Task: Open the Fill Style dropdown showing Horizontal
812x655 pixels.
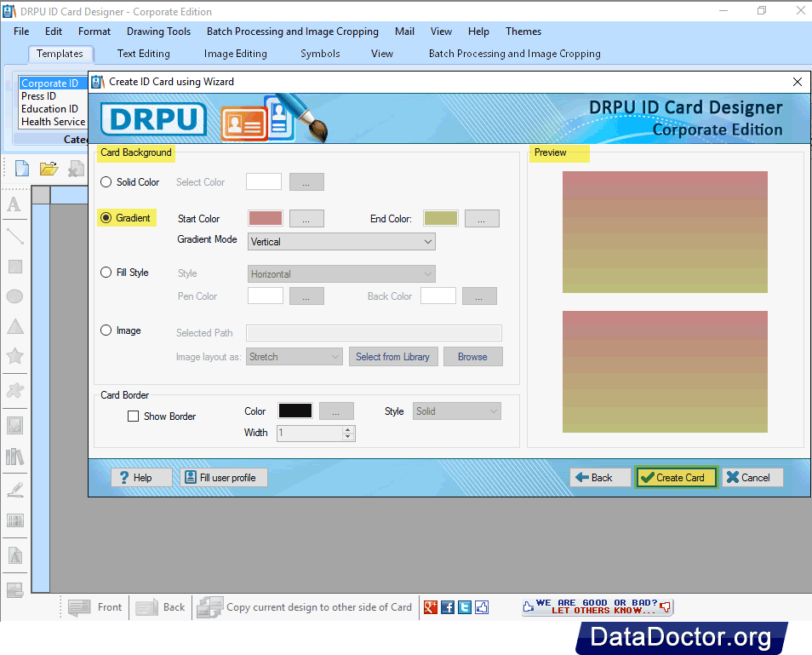Action: [x=341, y=273]
